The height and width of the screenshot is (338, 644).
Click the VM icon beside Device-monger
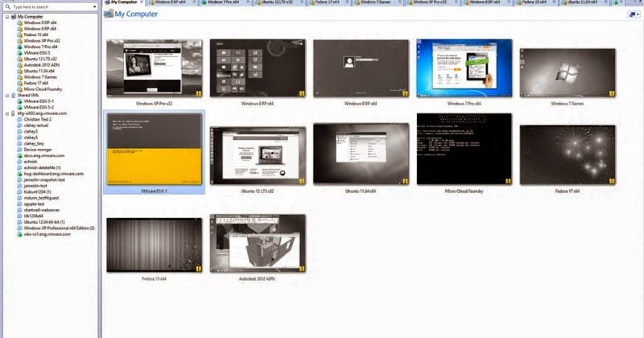tap(19, 150)
